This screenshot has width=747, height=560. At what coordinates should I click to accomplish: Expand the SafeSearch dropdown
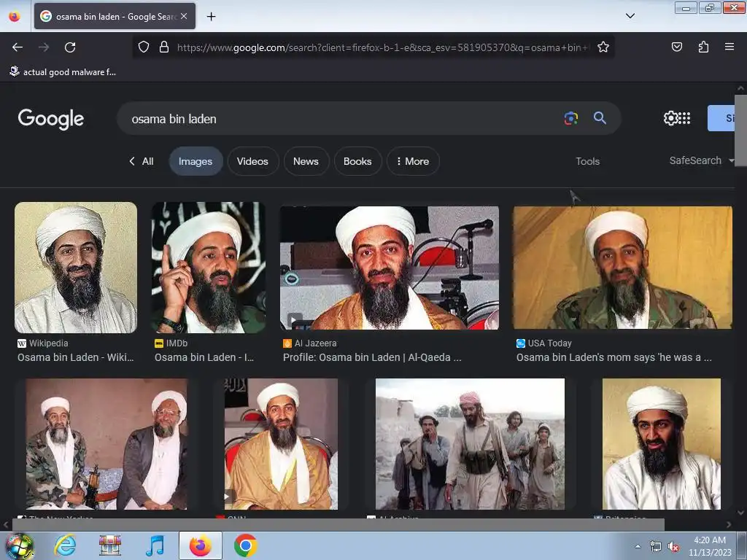701,160
